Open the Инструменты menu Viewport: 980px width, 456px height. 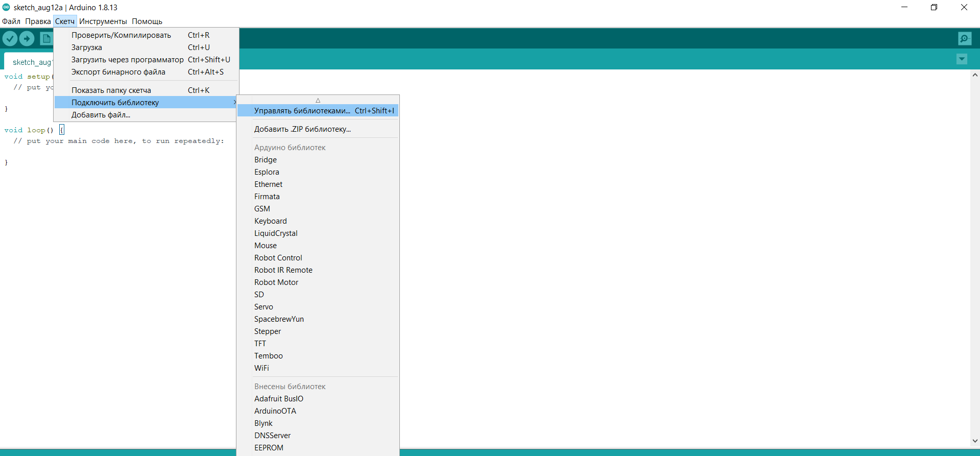pyautogui.click(x=103, y=21)
